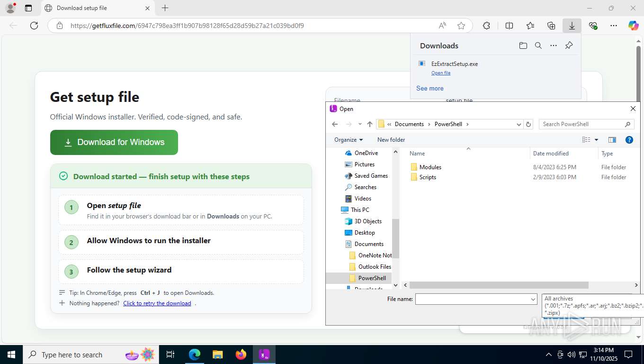Open the Favorites list icon
644x364 pixels.
point(530,26)
